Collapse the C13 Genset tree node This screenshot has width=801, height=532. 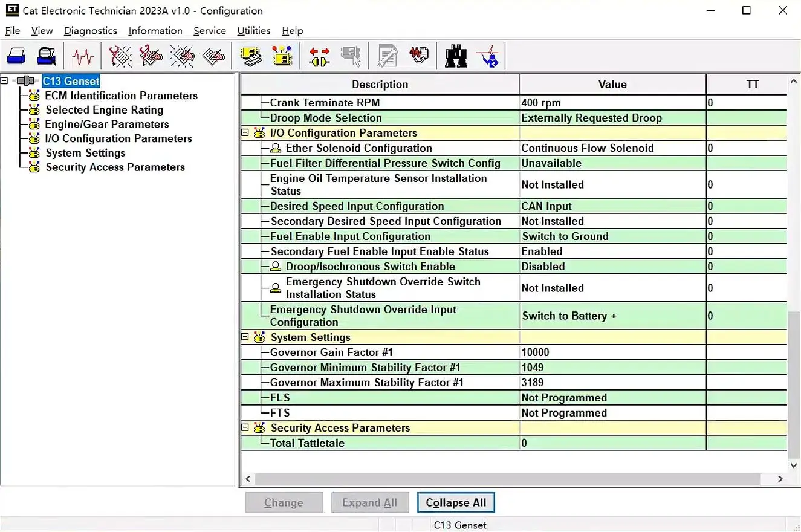5,80
